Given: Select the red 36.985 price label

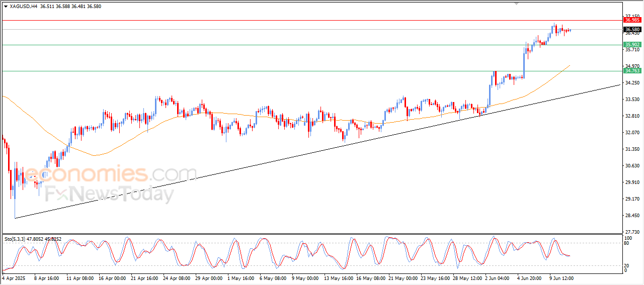Looking at the screenshot, I should pos(632,20).
